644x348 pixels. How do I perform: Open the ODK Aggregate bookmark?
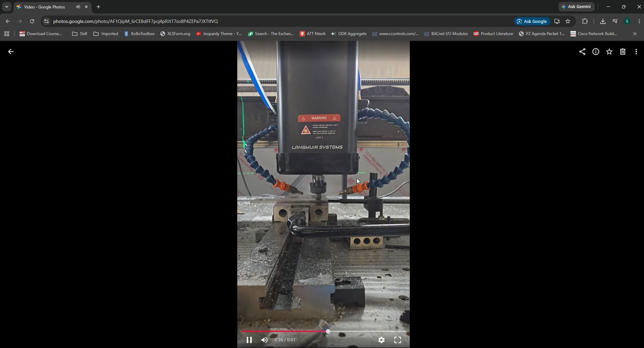click(349, 34)
